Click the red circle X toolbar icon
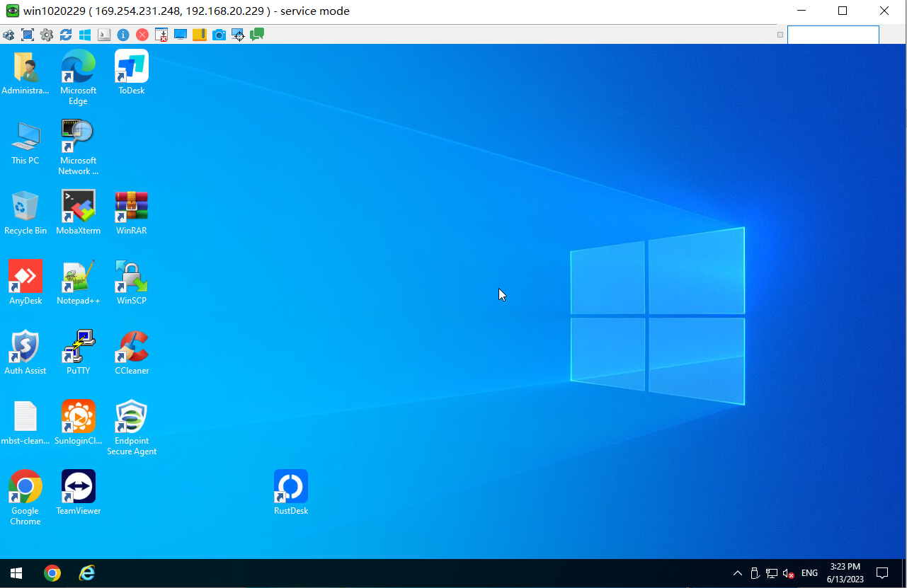This screenshot has height=588, width=907. pos(142,35)
